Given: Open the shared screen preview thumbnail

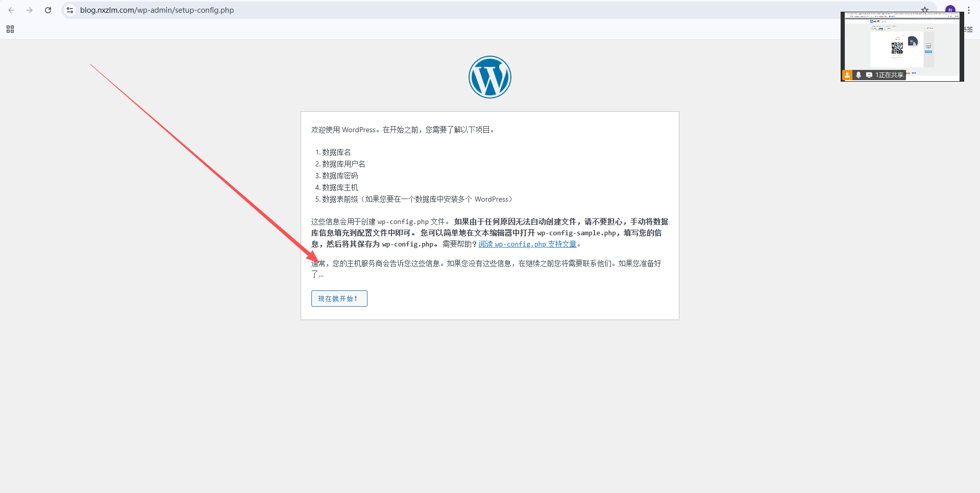Looking at the screenshot, I should tap(902, 43).
